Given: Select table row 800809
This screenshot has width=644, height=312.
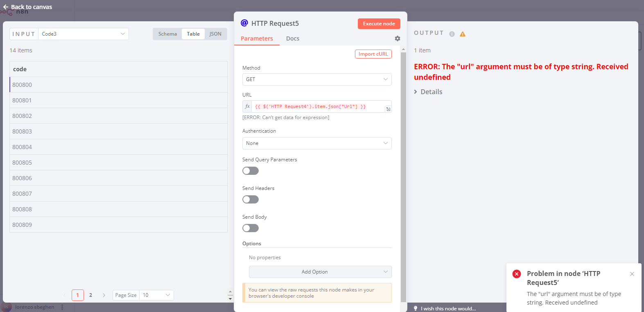Looking at the screenshot, I should (x=118, y=225).
